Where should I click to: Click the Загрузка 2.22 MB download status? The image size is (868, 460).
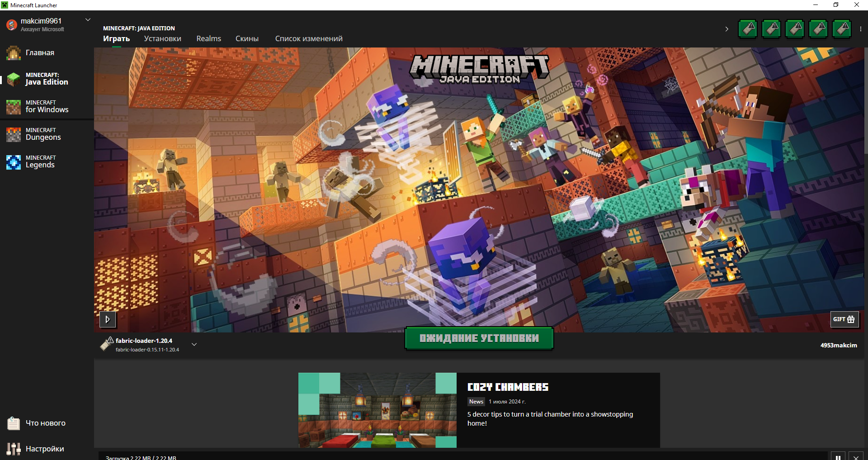tap(141, 458)
